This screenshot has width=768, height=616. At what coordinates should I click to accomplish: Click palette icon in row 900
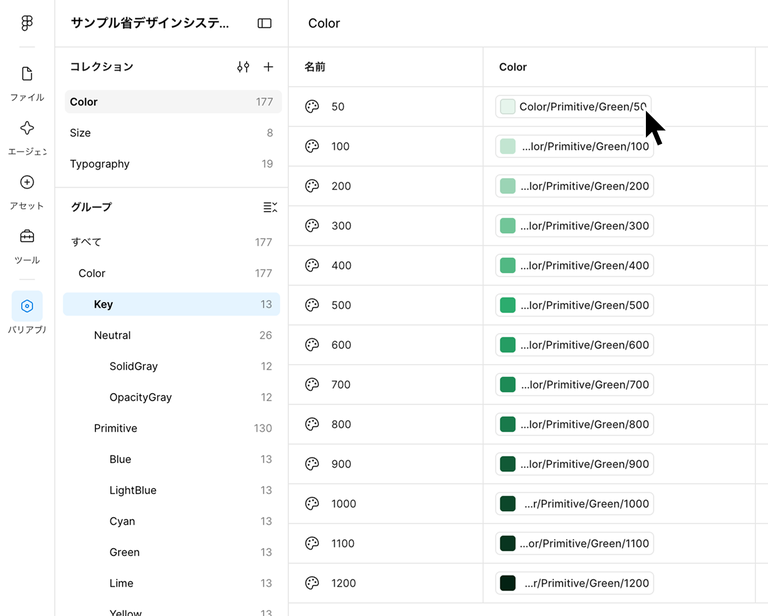point(312,464)
